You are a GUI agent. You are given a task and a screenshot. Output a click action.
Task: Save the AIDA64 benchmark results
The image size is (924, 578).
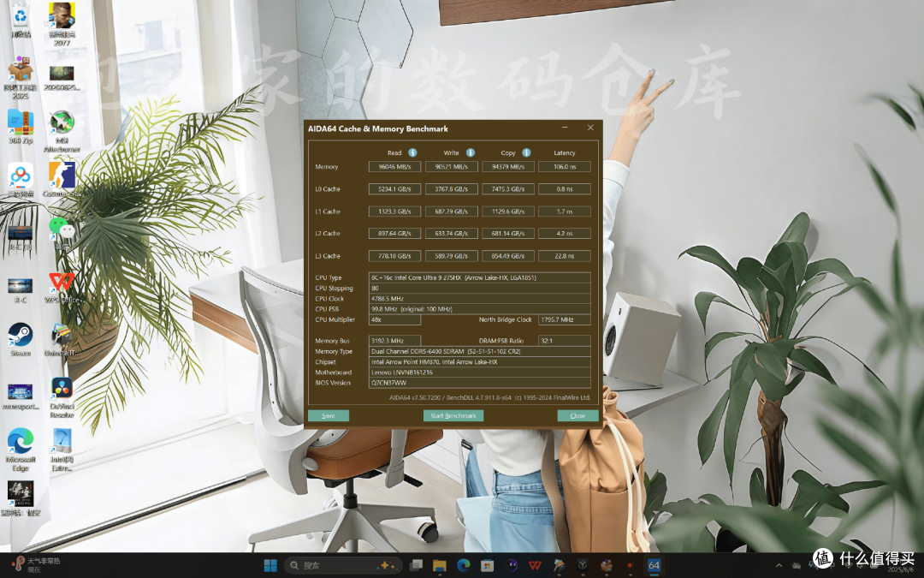pyautogui.click(x=329, y=416)
